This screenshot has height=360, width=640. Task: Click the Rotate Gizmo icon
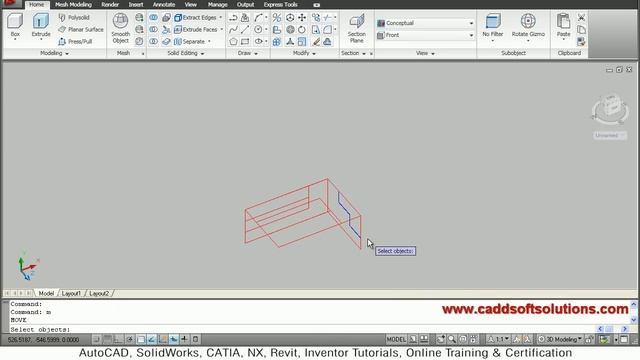(528, 25)
